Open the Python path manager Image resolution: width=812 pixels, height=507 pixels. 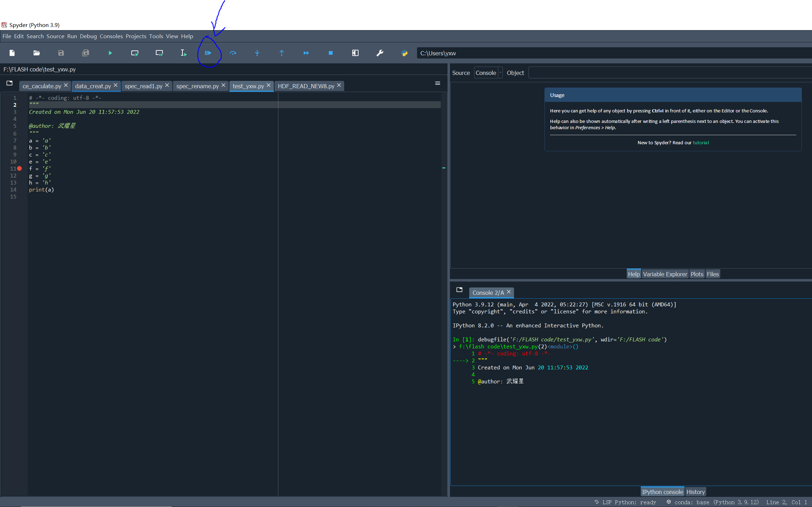pyautogui.click(x=404, y=53)
